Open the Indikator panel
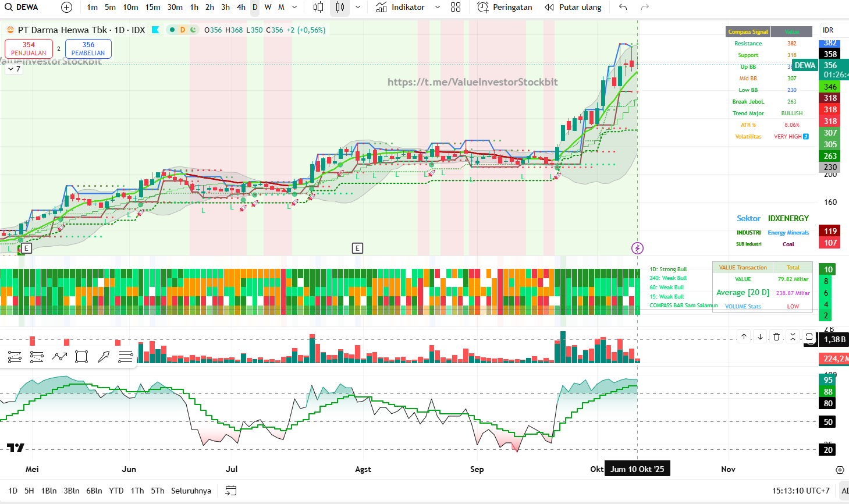The image size is (849, 504). click(x=400, y=7)
